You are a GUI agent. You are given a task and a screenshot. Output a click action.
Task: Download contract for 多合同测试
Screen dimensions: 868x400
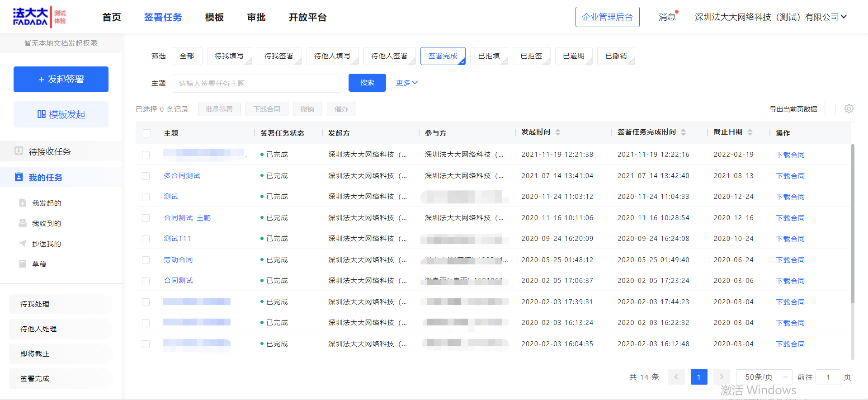[790, 176]
